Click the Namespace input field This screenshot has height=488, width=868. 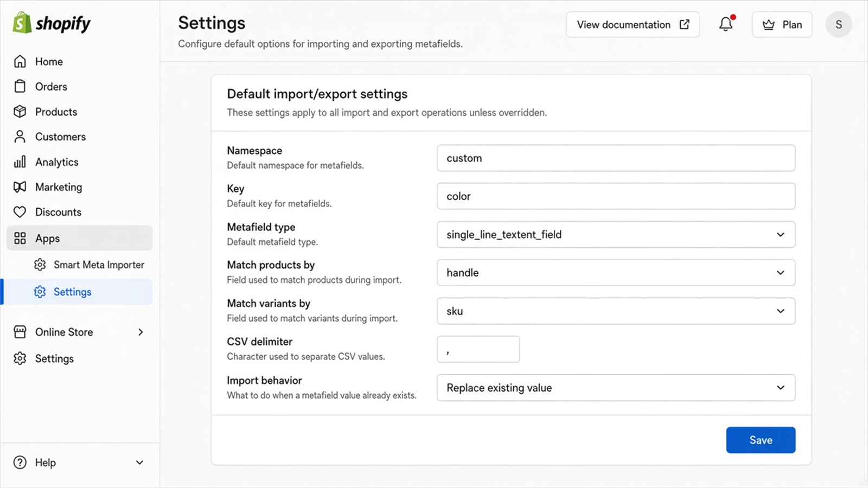(x=616, y=158)
